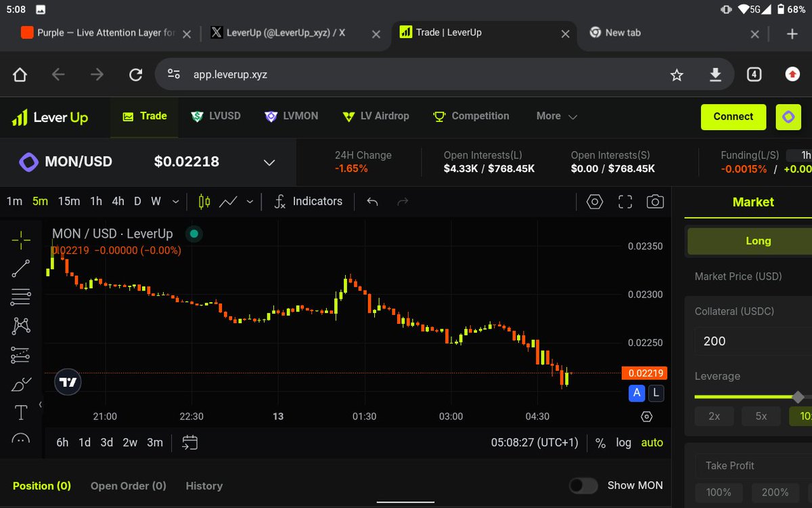Choose the 5x leverage preset
This screenshot has width=812, height=508.
[x=761, y=416]
